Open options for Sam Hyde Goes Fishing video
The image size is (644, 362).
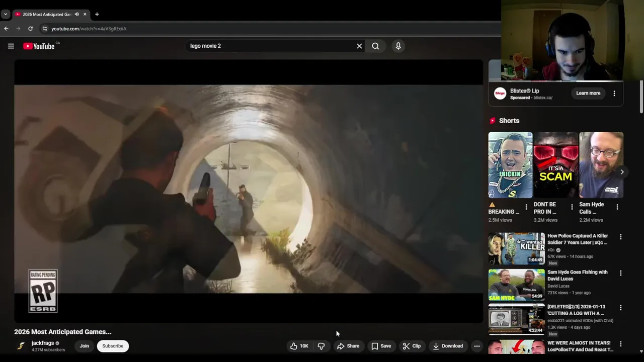coord(620,273)
